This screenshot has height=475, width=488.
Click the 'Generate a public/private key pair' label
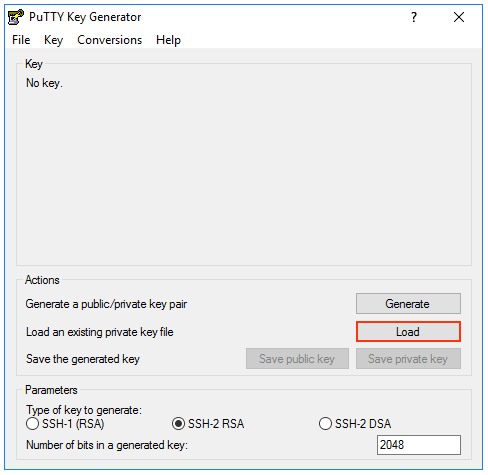106,304
